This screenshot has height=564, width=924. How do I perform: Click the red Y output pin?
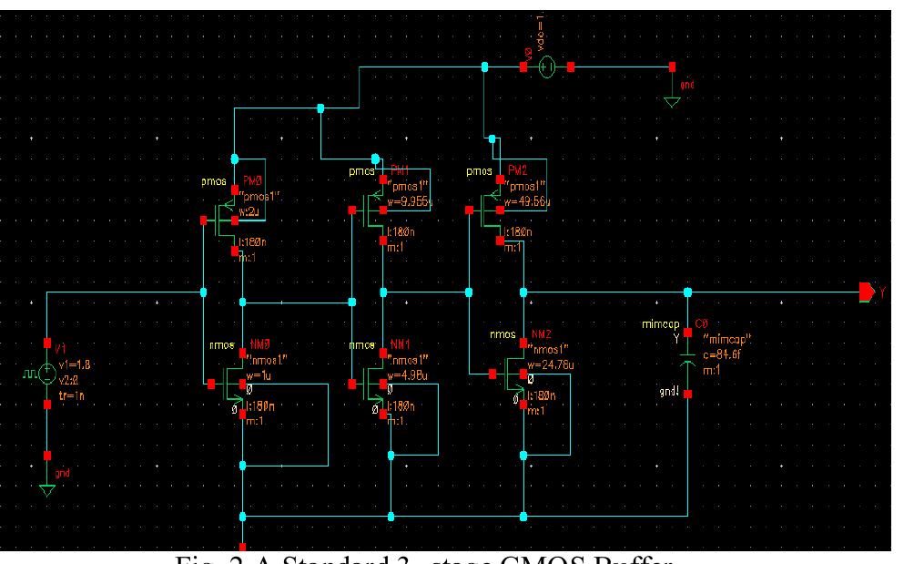[867, 292]
